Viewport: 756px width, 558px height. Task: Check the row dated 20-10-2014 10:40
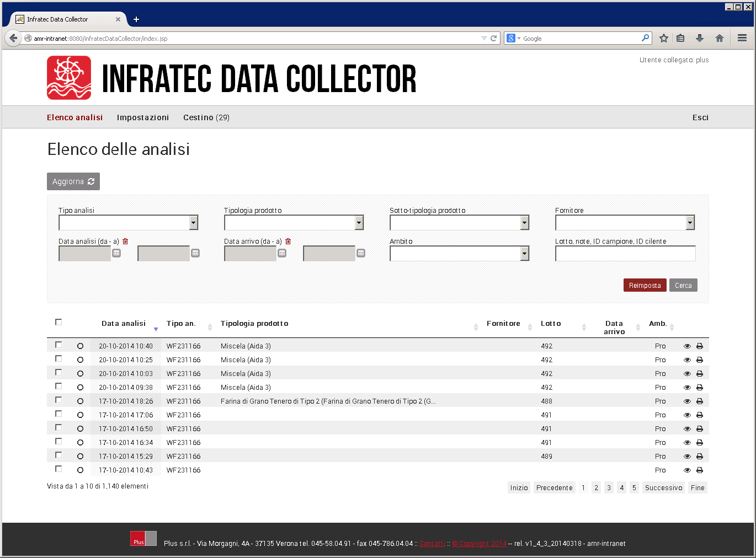point(58,345)
